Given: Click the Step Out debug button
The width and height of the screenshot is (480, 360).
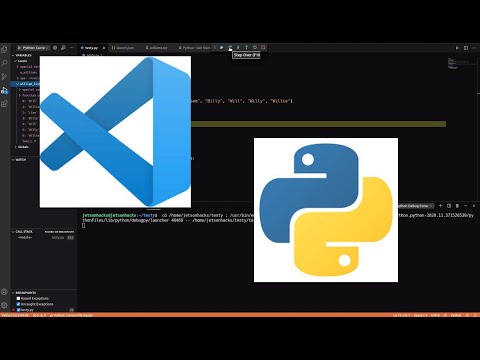Looking at the screenshot, I should click(246, 48).
